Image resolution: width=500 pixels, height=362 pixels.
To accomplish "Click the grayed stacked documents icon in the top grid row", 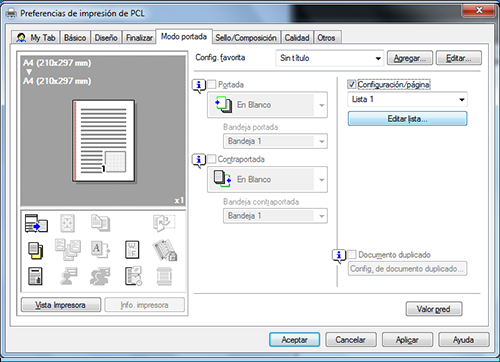I will [x=100, y=223].
